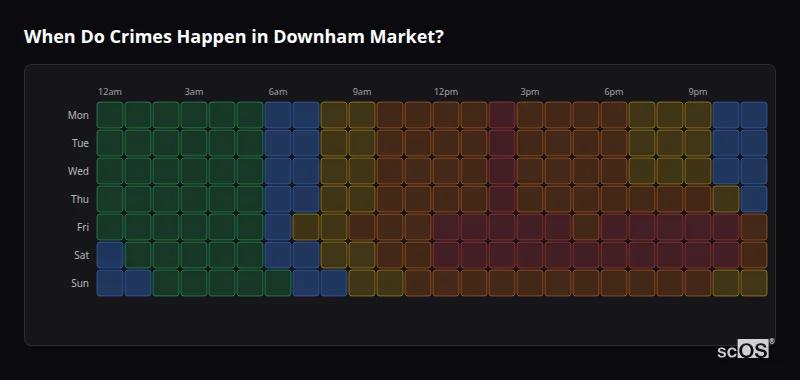Screen dimensions: 800x380
Task: Select the Sunday 1am blue cell
Action: click(x=138, y=283)
